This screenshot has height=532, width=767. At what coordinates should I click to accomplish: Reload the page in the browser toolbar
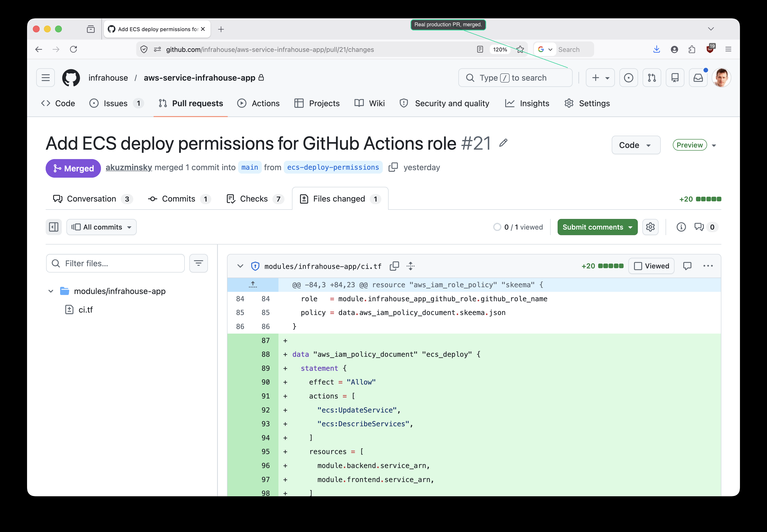[73, 49]
